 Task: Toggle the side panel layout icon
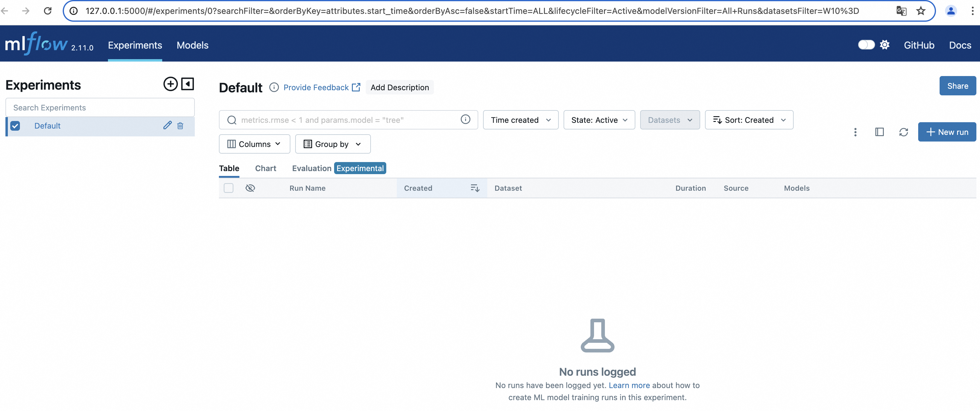(x=879, y=132)
